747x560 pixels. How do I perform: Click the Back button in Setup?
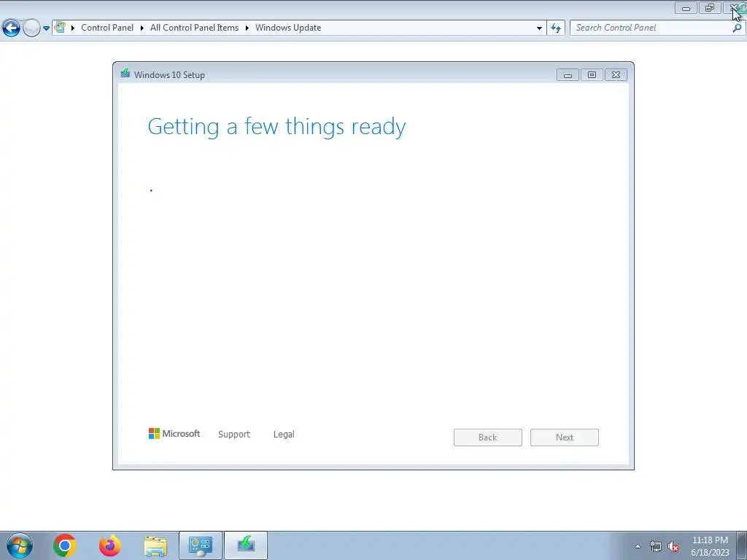[x=488, y=437]
